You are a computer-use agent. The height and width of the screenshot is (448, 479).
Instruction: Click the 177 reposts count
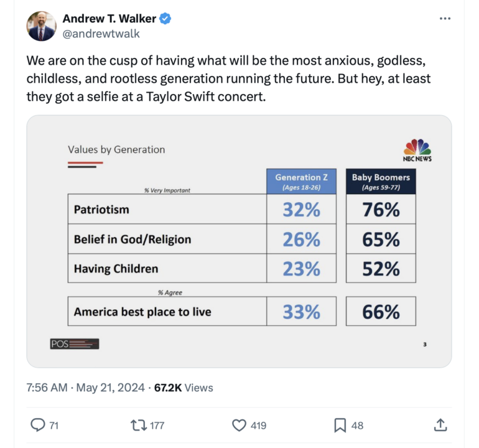[157, 426]
